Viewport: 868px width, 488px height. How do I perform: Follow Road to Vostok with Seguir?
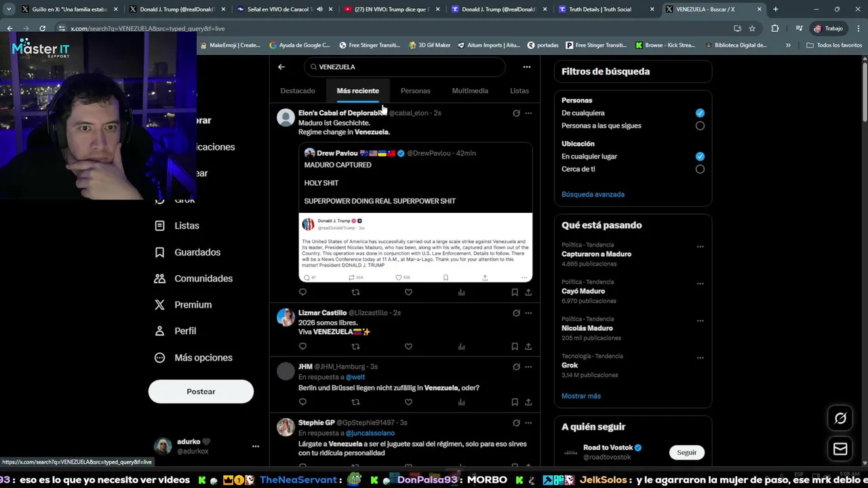pyautogui.click(x=686, y=453)
